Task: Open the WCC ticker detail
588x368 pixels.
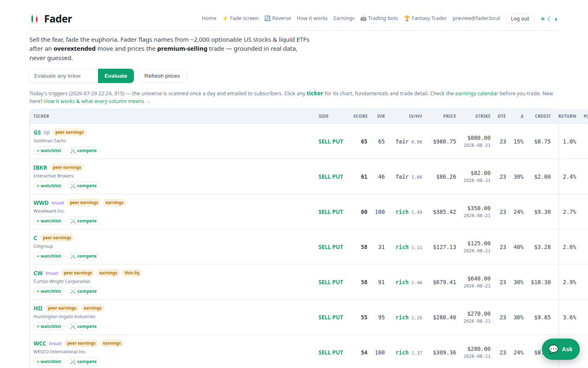Action: pos(40,343)
